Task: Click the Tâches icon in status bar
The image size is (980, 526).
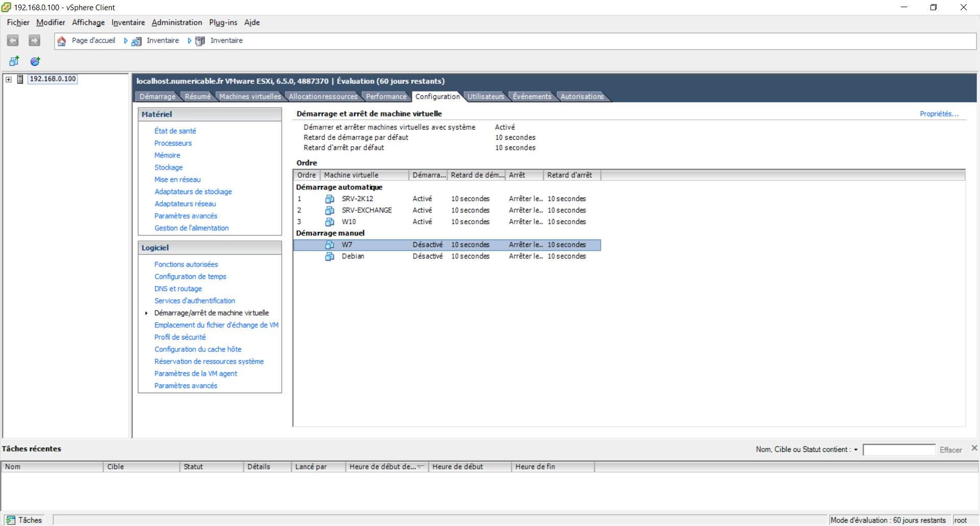Action: click(x=11, y=520)
